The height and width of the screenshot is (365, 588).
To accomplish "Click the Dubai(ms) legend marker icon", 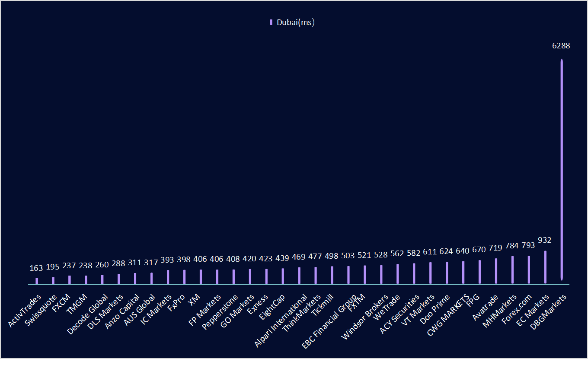I will (x=271, y=22).
